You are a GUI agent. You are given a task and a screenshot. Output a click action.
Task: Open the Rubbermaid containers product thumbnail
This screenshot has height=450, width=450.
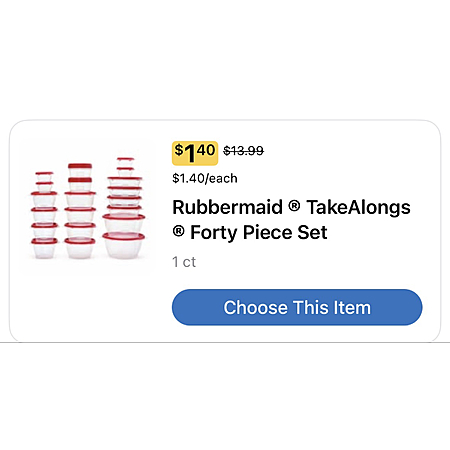coord(88,208)
